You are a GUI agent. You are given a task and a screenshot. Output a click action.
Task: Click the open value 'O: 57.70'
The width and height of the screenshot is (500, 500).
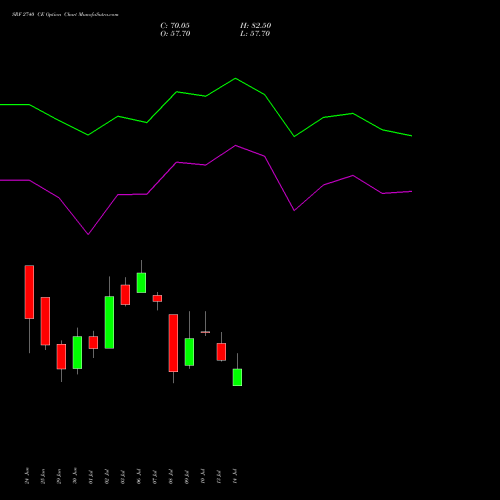175,34
